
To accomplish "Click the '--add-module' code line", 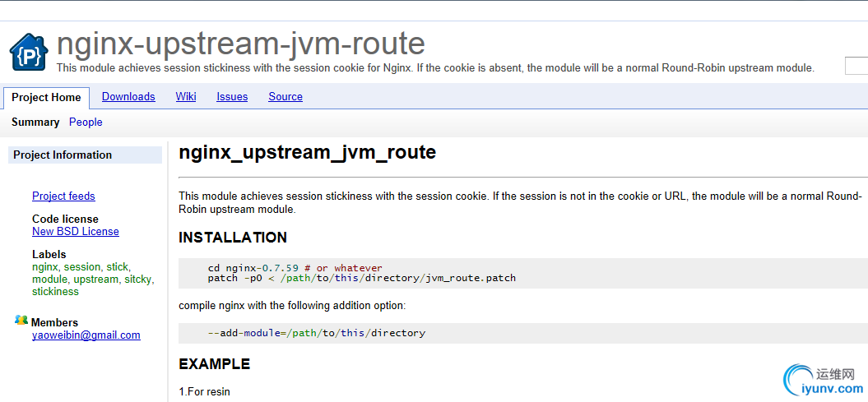I will coord(317,334).
